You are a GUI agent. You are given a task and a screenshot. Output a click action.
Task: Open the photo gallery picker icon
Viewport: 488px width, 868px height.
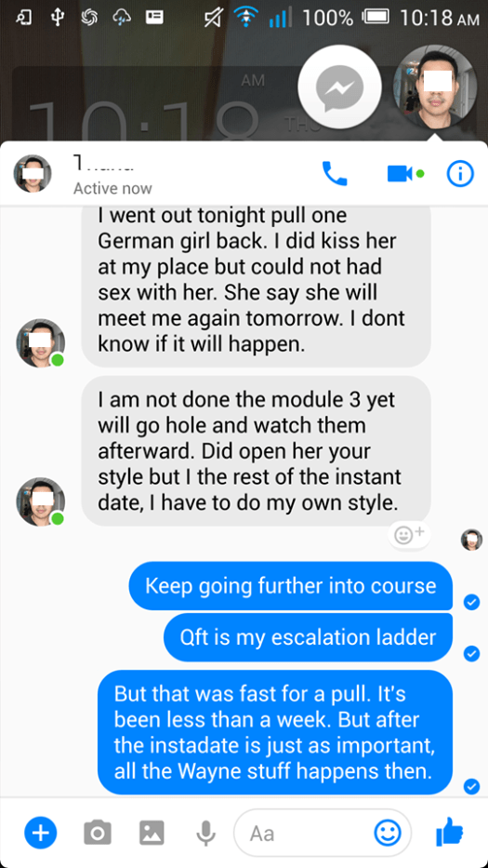point(152,833)
